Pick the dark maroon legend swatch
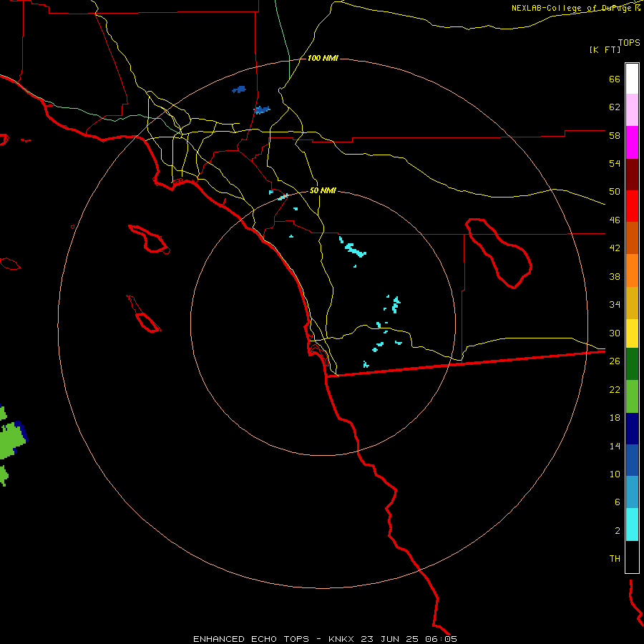The width and height of the screenshot is (644, 644). click(x=632, y=175)
